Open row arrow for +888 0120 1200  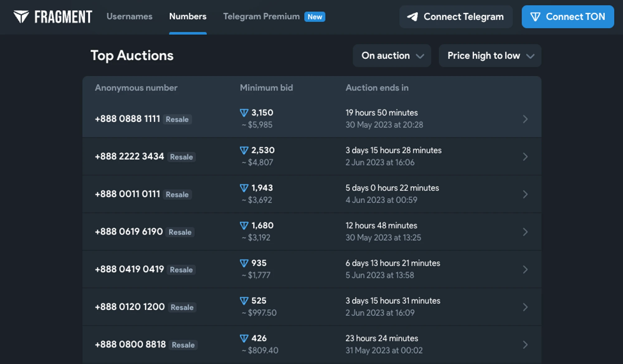click(x=525, y=307)
